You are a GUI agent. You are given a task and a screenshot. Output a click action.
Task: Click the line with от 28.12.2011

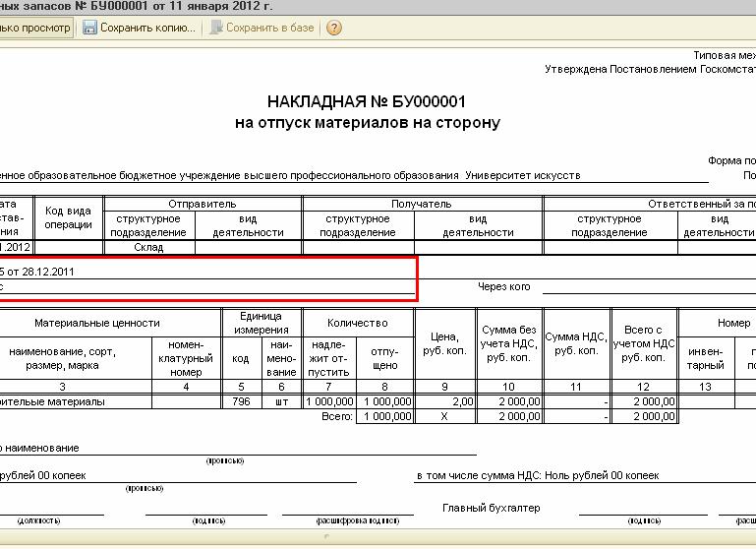(37, 272)
